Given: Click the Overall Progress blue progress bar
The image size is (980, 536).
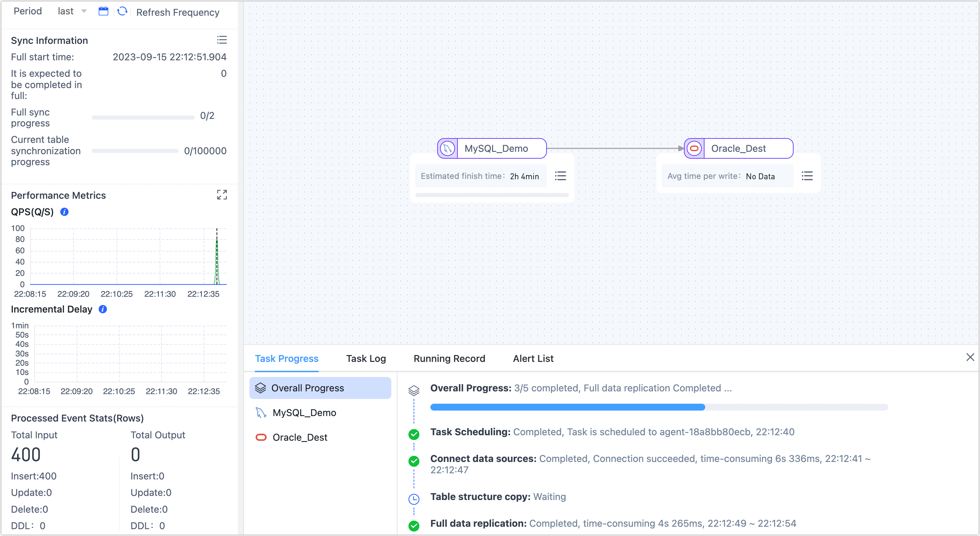Looking at the screenshot, I should point(567,407).
